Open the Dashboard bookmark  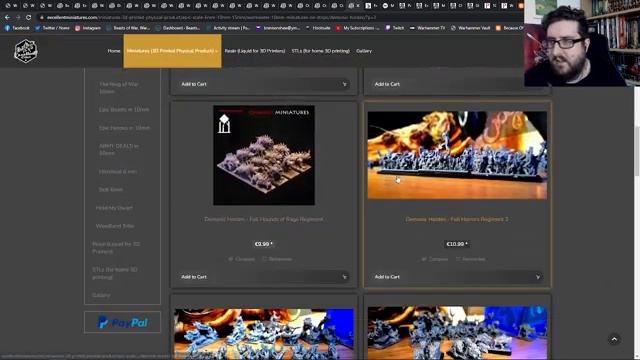point(178,28)
